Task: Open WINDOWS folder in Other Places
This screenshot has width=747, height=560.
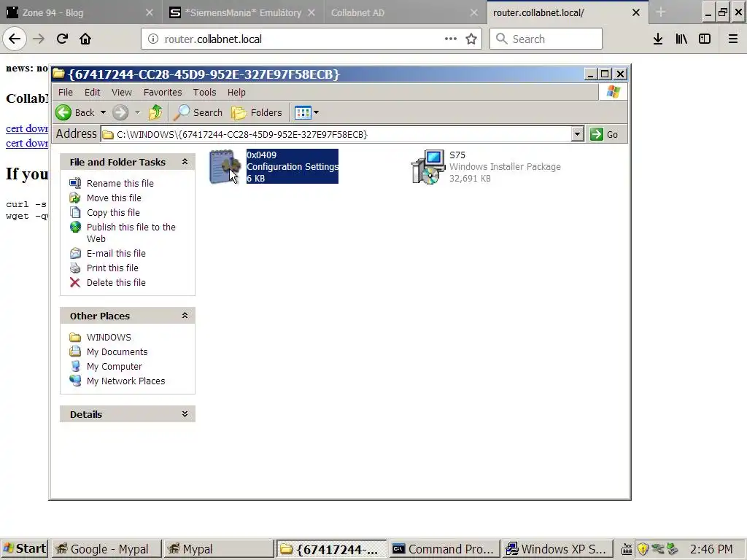Action: [109, 338]
